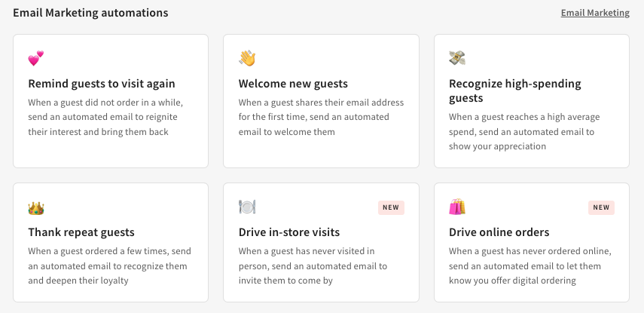The image size is (644, 313).
Task: Click the Remind guests card description text
Action: tap(105, 117)
